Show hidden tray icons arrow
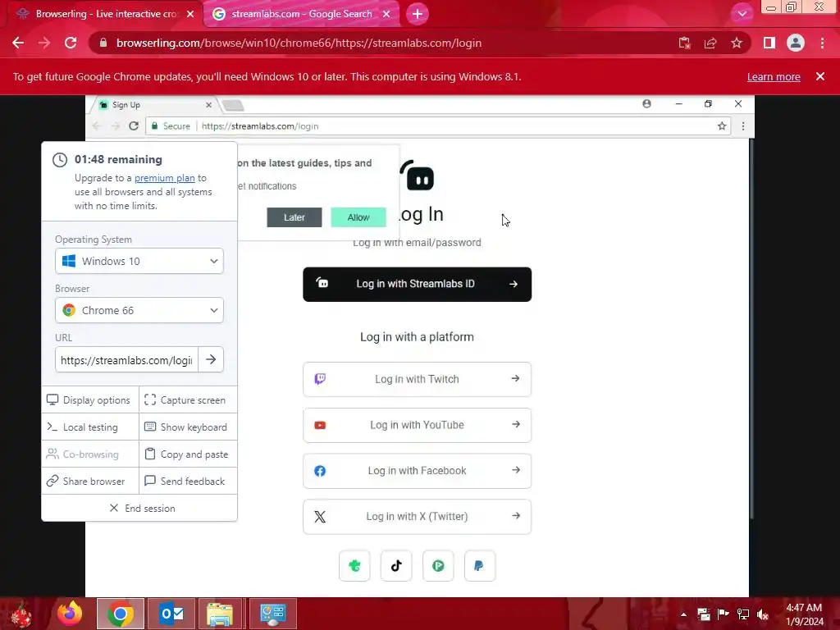The width and height of the screenshot is (840, 630). click(683, 614)
